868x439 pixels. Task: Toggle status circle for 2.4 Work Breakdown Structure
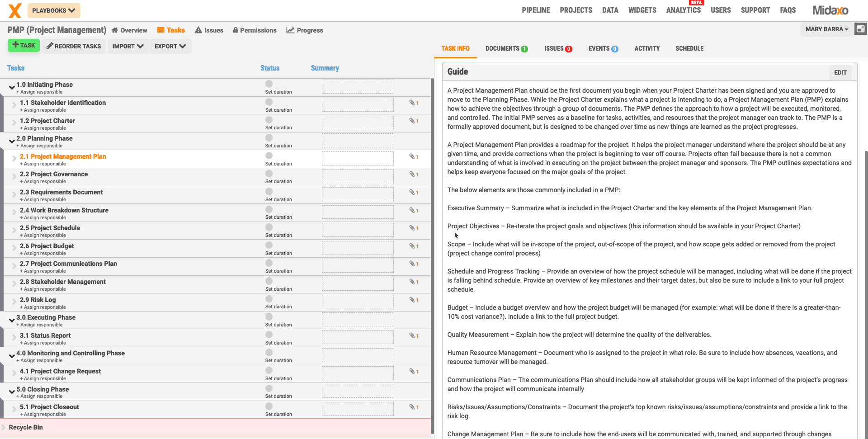point(269,209)
